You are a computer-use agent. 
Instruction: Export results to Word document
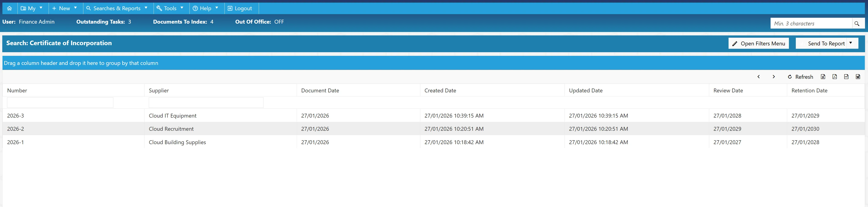tap(858, 77)
